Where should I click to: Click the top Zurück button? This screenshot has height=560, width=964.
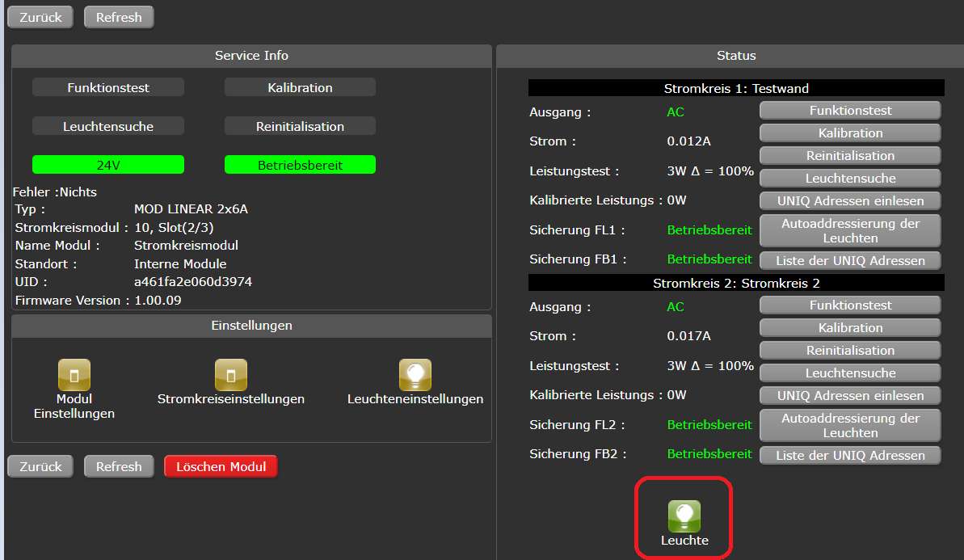tap(40, 17)
